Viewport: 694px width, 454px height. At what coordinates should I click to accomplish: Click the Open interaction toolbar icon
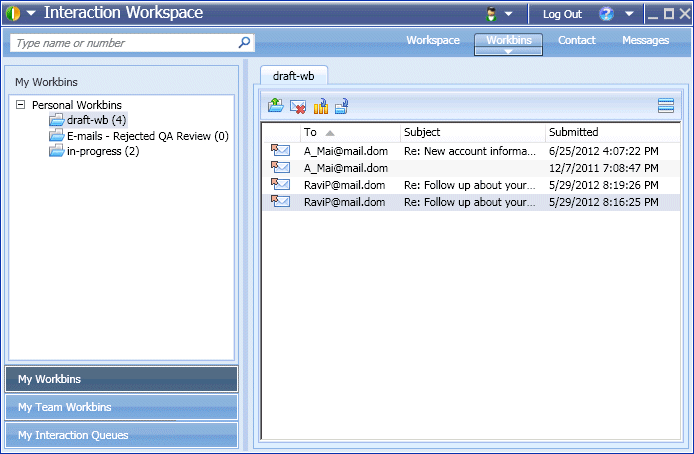click(275, 106)
